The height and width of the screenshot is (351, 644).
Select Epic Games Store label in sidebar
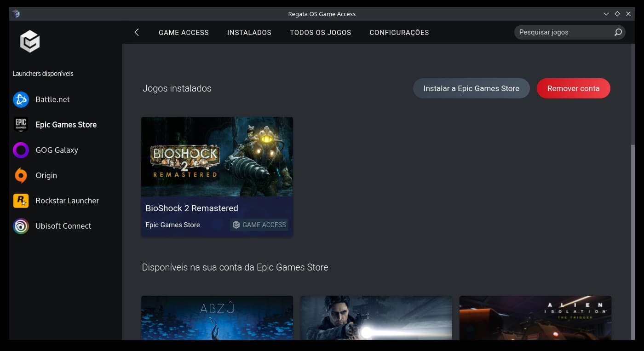(66, 125)
